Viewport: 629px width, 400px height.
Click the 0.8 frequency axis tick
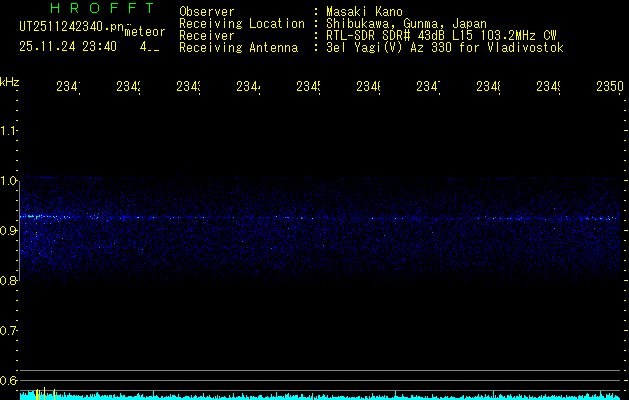point(9,281)
